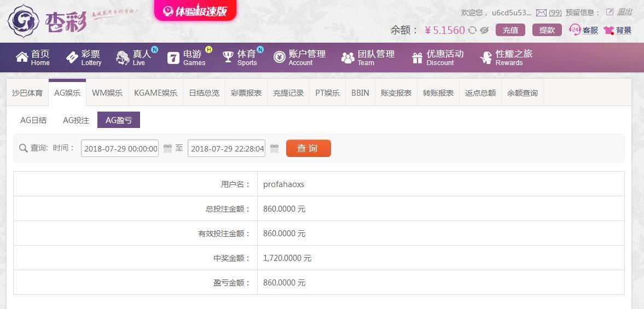This screenshot has width=644, height=309.
Task: Click the Rewards knight horse icon
Action: click(x=486, y=58)
